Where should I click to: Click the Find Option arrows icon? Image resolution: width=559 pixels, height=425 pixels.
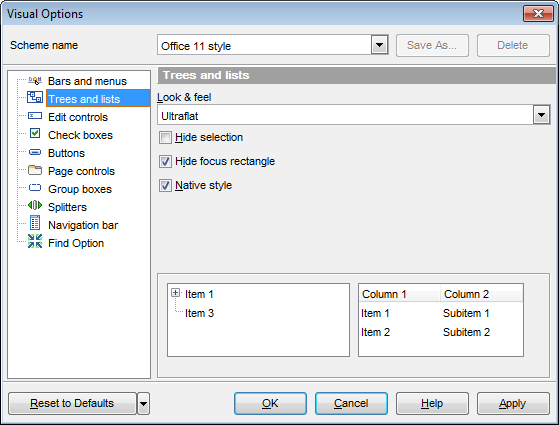point(35,241)
